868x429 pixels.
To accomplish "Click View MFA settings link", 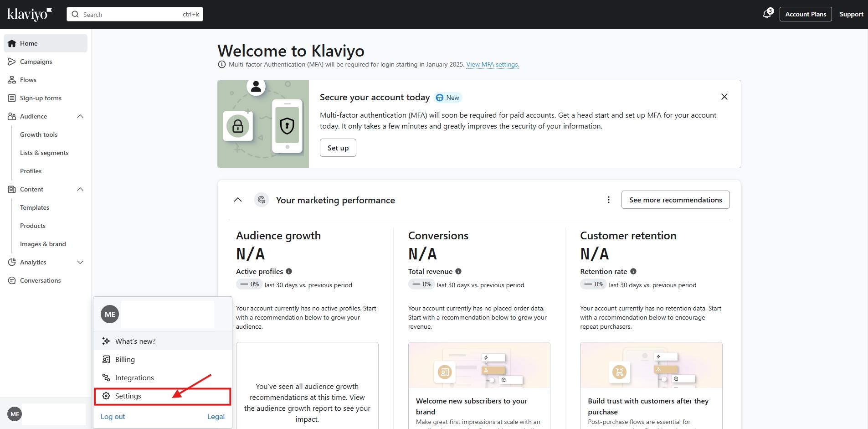I will (x=493, y=64).
